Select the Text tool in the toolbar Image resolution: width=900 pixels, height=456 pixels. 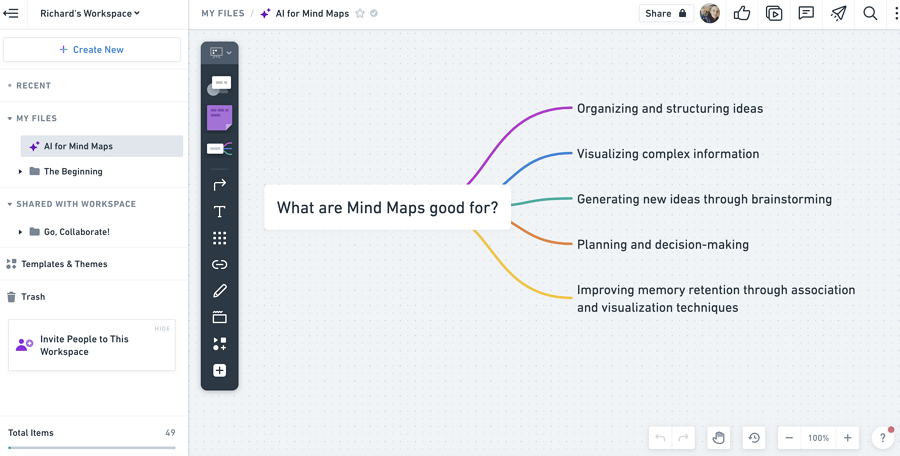[219, 212]
